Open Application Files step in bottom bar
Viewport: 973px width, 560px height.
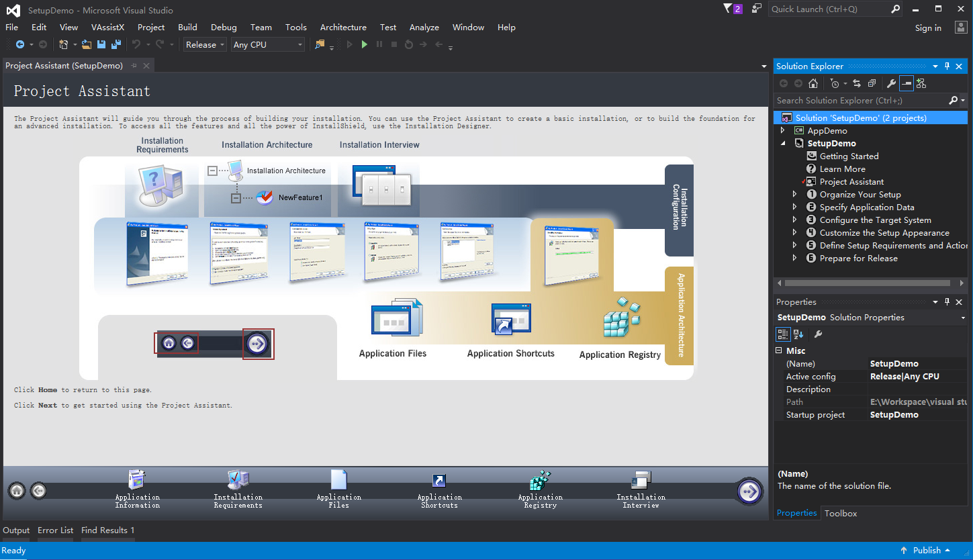338,479
